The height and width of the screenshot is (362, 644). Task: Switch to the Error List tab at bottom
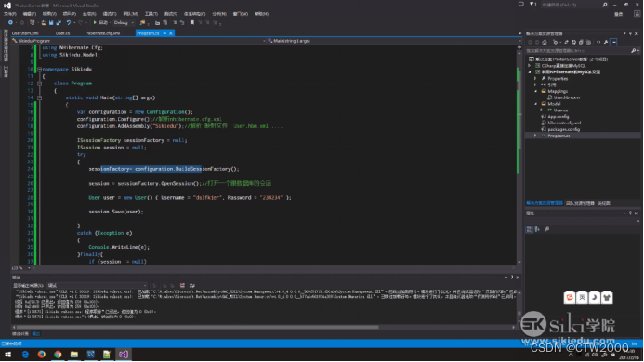[x=20, y=333]
